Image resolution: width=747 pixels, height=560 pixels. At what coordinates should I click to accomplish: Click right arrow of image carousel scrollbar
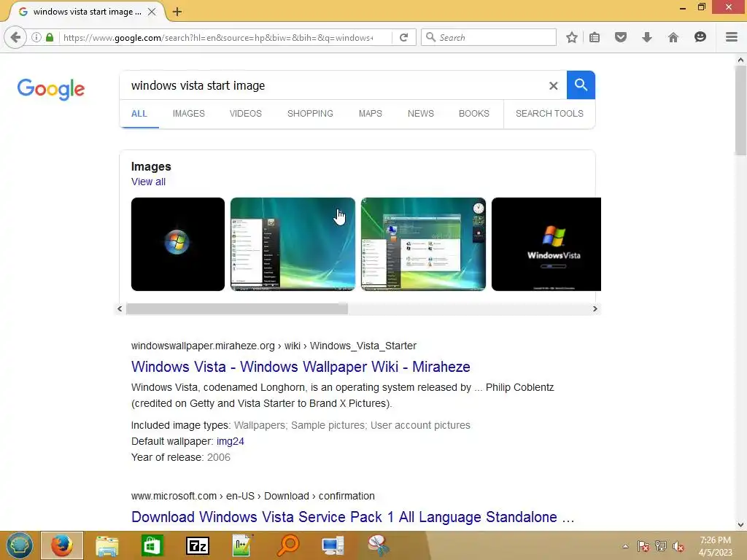(x=595, y=309)
